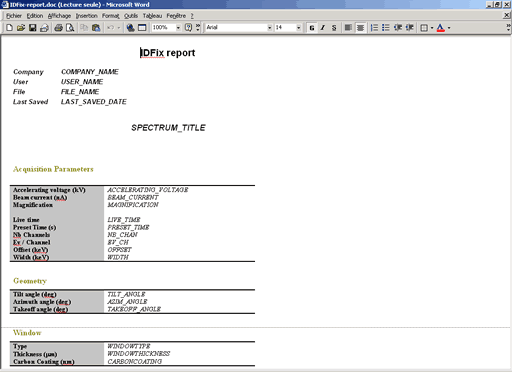Viewport: 512px width, 372px height.
Task: Expand the zoom percentage dropdown
Action: click(178, 28)
